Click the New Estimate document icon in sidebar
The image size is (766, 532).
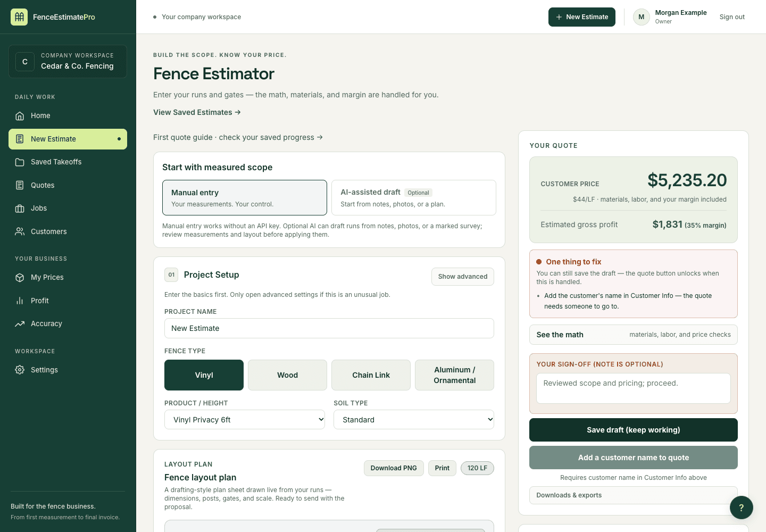[x=20, y=139]
